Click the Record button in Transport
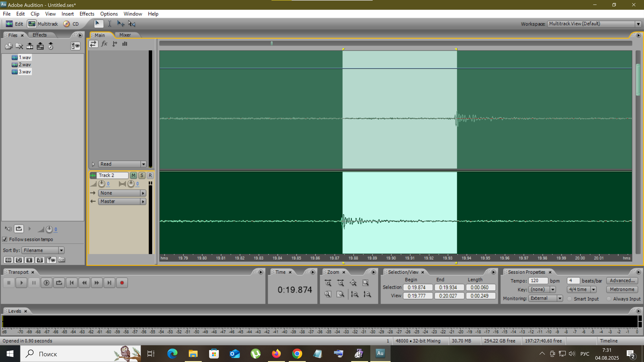Image resolution: width=644 pixels, height=362 pixels. tap(122, 283)
